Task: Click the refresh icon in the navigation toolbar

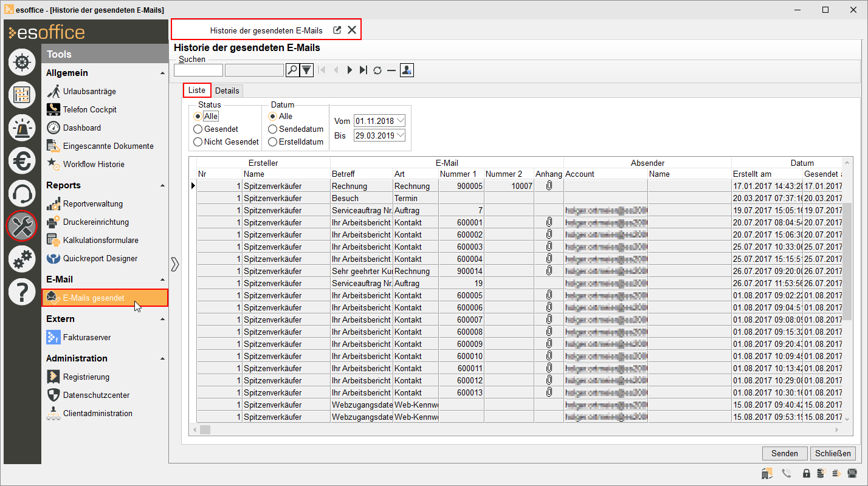Action: 377,70
